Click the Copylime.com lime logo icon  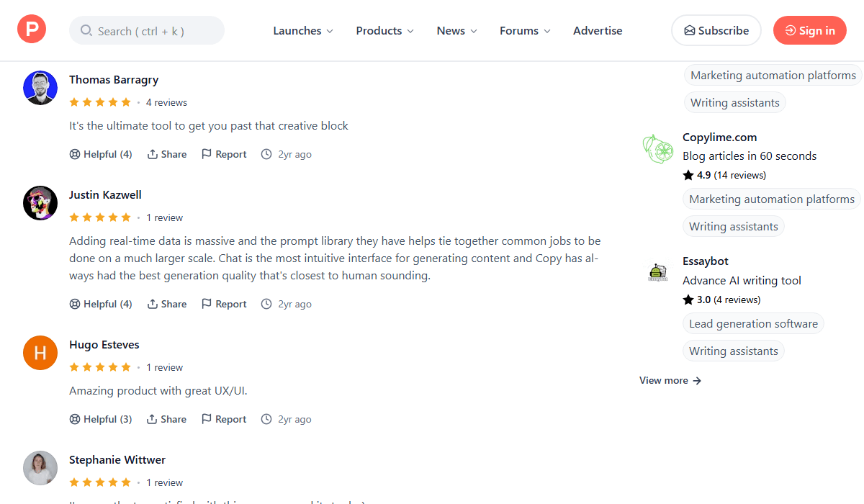(657, 149)
